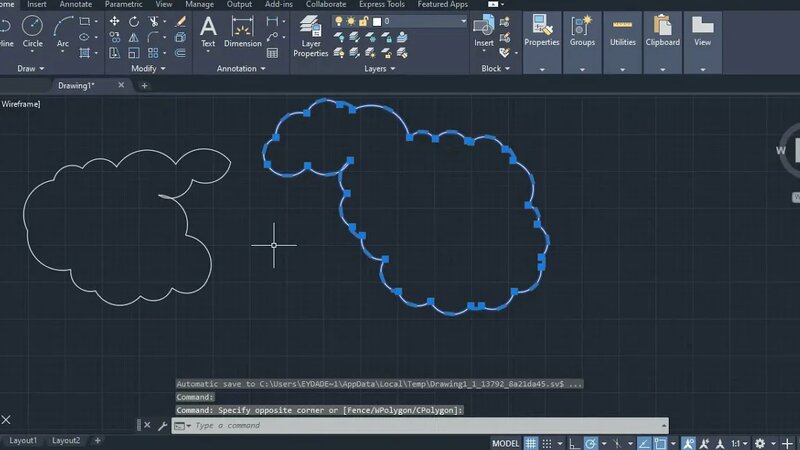Close the Drawing1 file tab

click(x=121, y=85)
